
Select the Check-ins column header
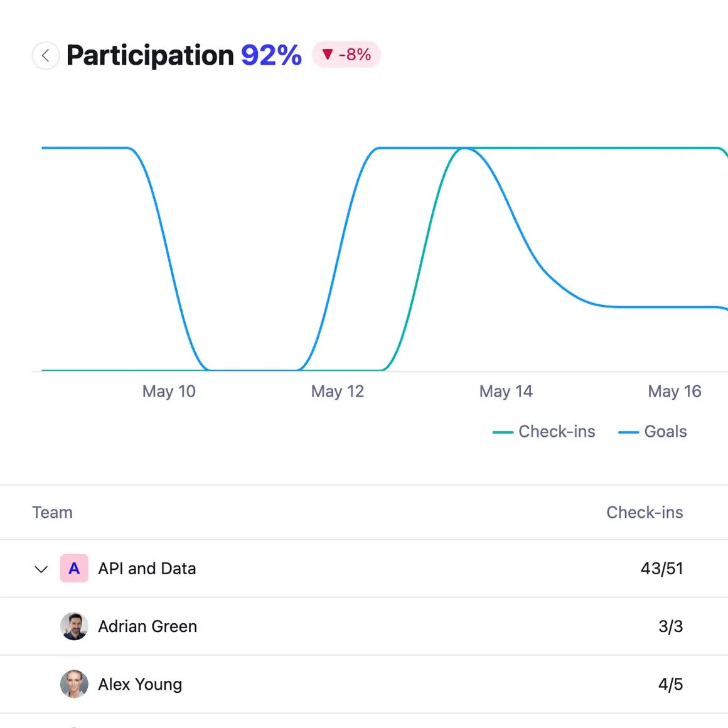[x=645, y=513]
